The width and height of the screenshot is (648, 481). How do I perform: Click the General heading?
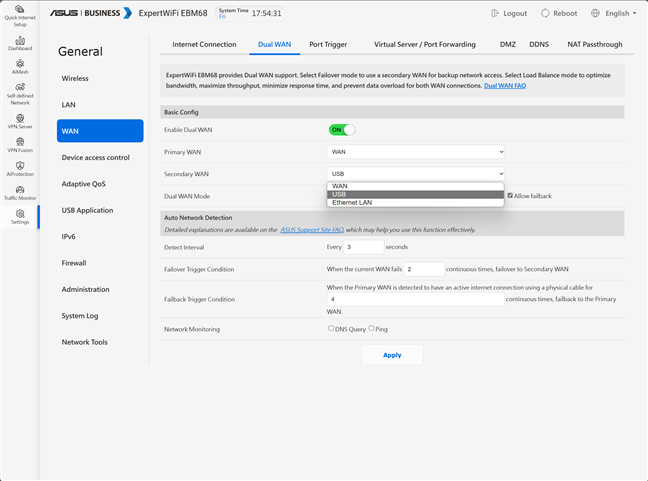coord(80,51)
